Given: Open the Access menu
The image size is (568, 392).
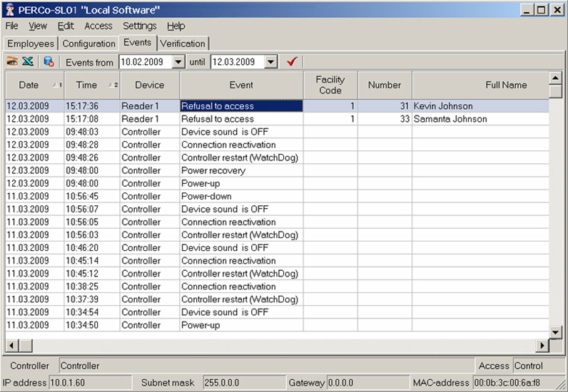Looking at the screenshot, I should coord(98,26).
